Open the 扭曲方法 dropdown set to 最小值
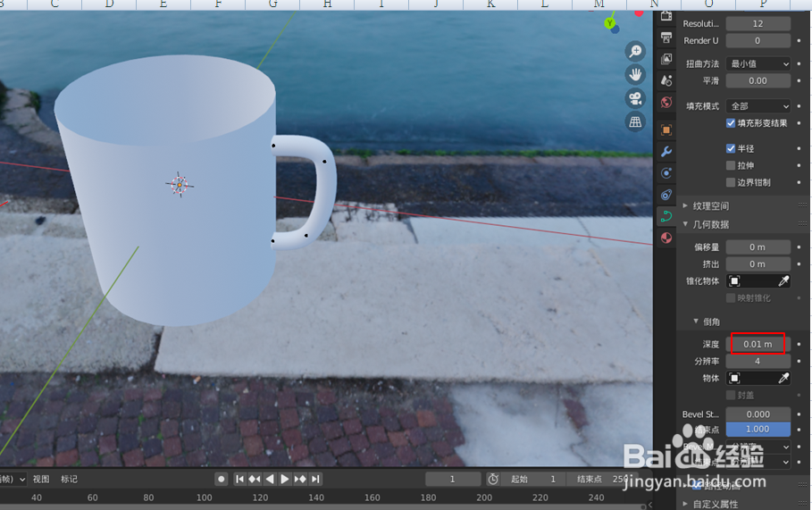Image resolution: width=812 pixels, height=510 pixels. (758, 63)
